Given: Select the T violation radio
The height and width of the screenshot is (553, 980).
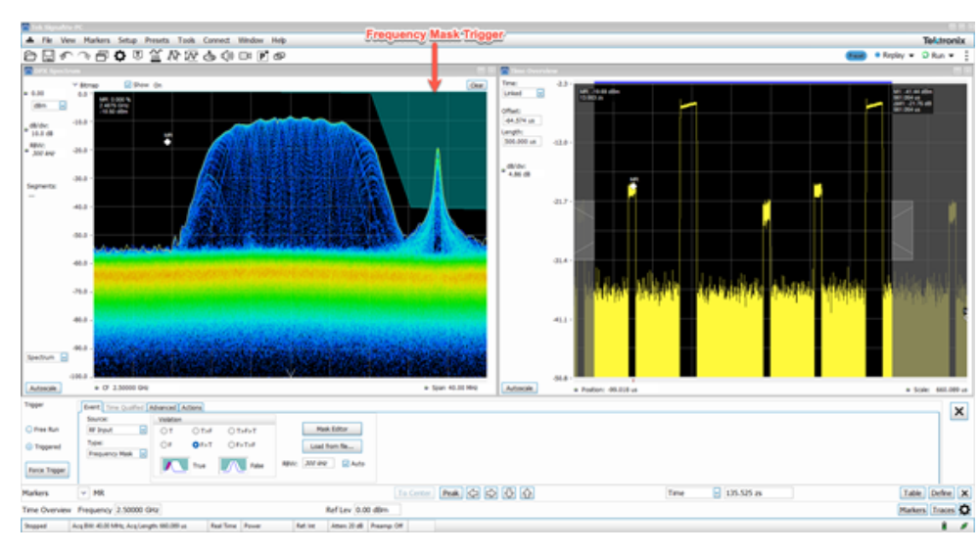Looking at the screenshot, I should [x=164, y=432].
